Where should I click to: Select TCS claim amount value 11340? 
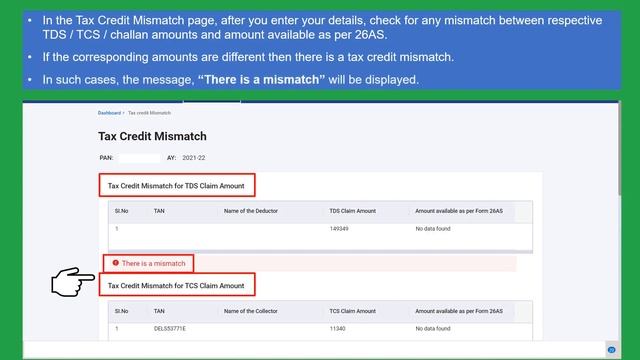338,329
